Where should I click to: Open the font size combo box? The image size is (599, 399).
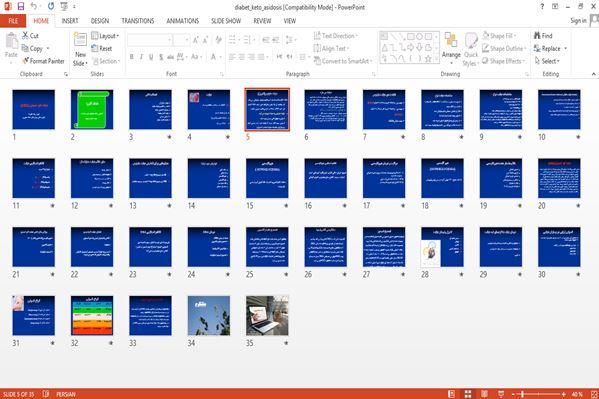(181, 40)
